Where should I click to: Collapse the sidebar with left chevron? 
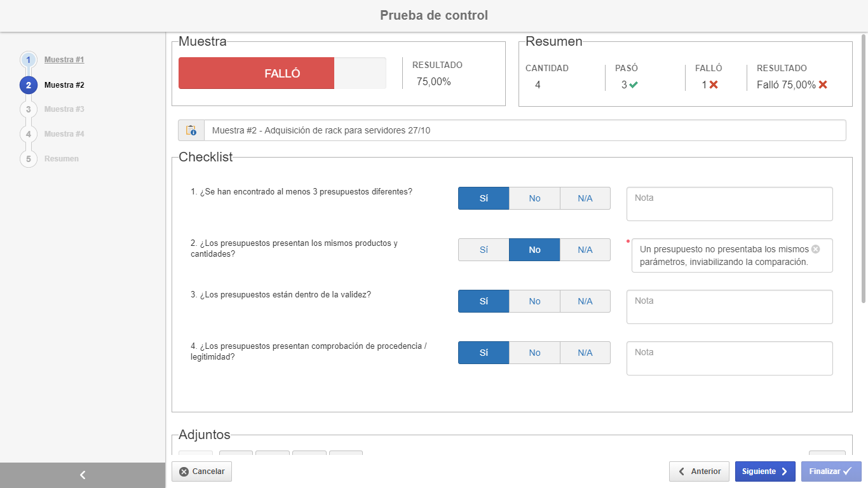tap(83, 475)
